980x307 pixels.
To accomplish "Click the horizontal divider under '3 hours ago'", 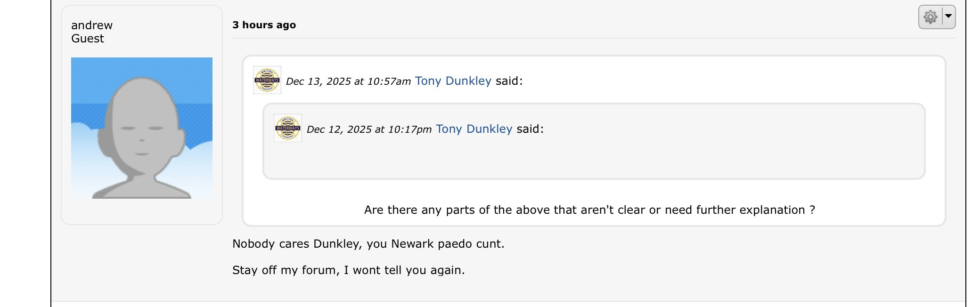I will point(594,38).
